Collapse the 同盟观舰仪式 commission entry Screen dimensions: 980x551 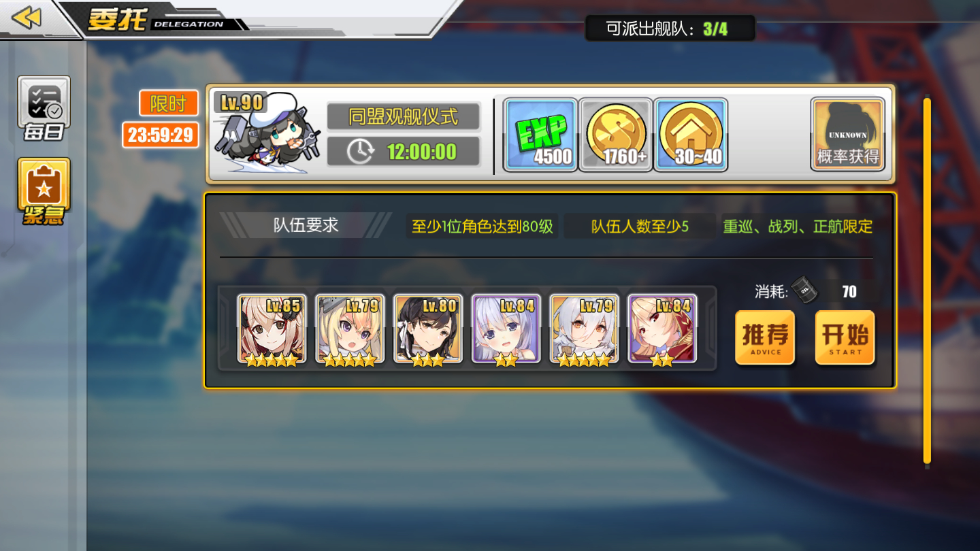(550, 134)
